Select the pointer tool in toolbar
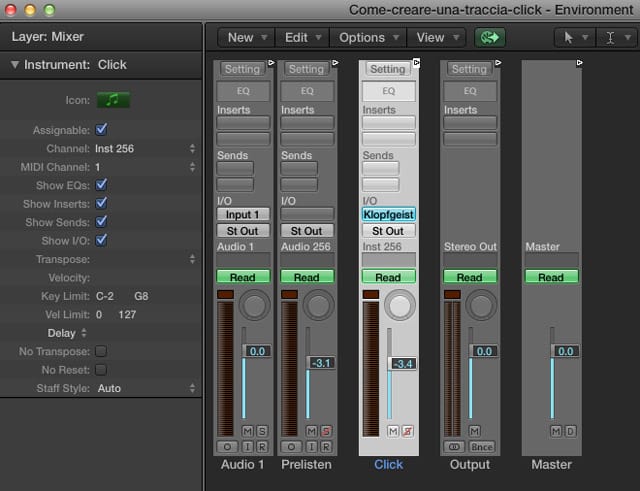The width and height of the screenshot is (640, 491). [568, 38]
